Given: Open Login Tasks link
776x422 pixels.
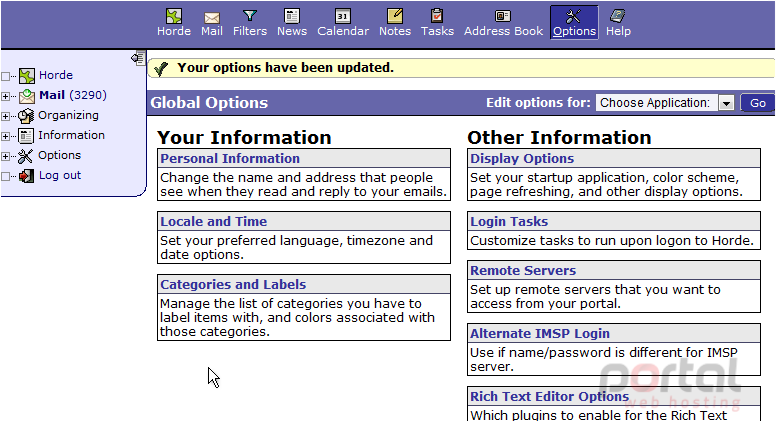Looking at the screenshot, I should coord(509,221).
